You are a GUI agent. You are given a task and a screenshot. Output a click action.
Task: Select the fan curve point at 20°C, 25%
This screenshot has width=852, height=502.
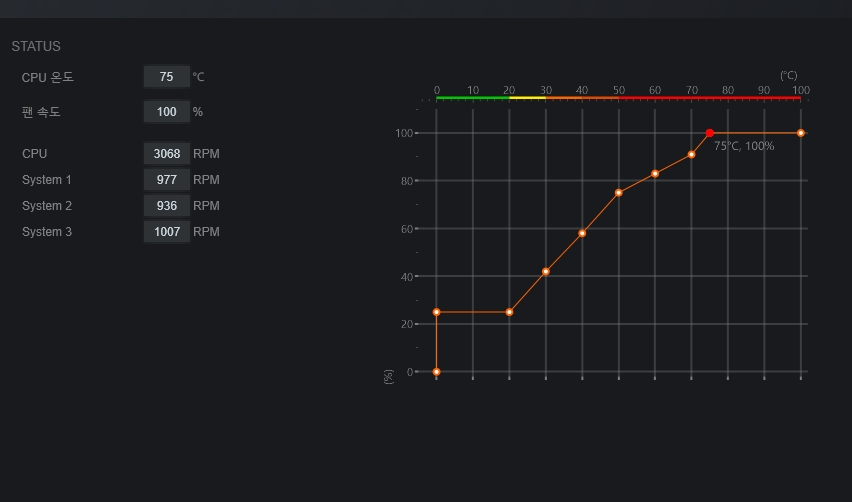pos(509,312)
